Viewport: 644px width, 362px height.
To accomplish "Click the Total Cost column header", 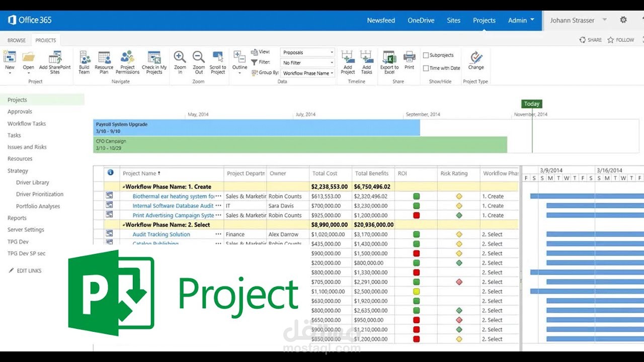I will (x=325, y=173).
